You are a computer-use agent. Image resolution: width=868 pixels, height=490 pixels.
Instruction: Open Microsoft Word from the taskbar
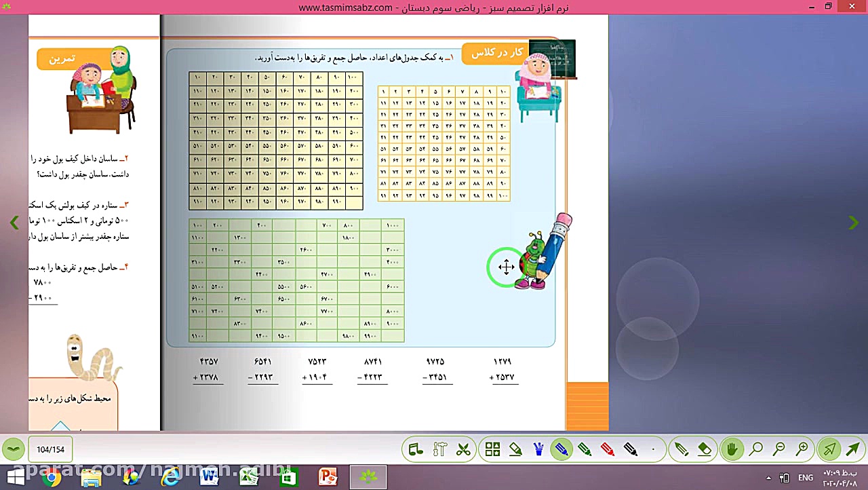210,478
